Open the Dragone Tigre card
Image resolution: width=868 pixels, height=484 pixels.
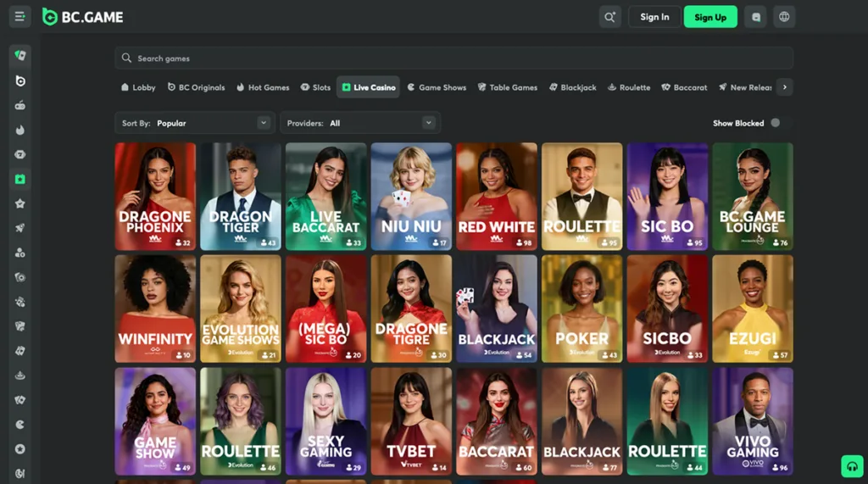point(411,309)
